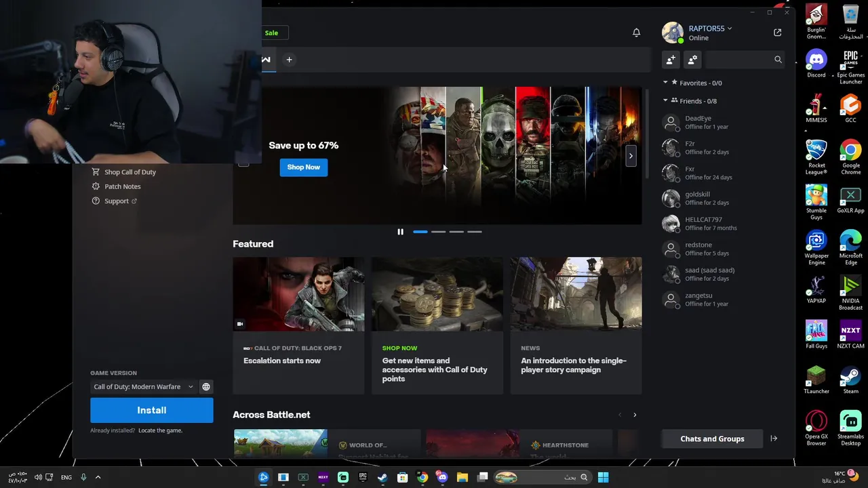Select friend HELLCAT797 in list
Viewport: 868px width, 488px height.
pyautogui.click(x=722, y=224)
